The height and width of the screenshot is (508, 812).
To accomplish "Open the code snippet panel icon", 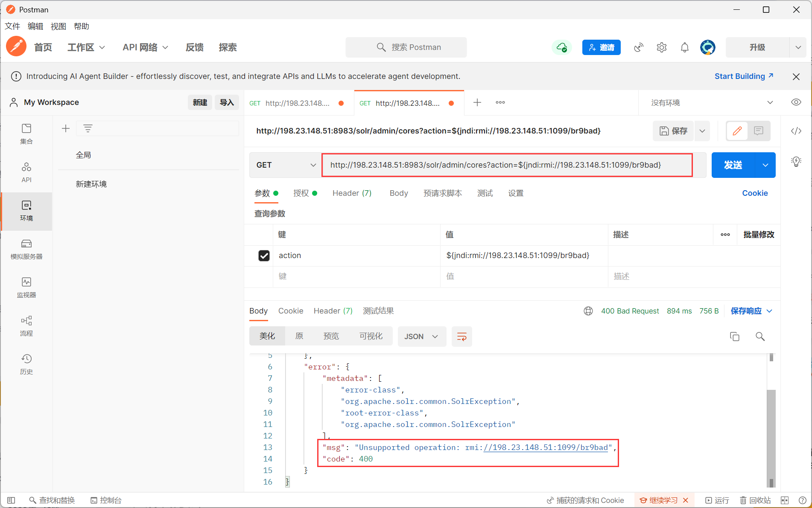I will (x=796, y=131).
